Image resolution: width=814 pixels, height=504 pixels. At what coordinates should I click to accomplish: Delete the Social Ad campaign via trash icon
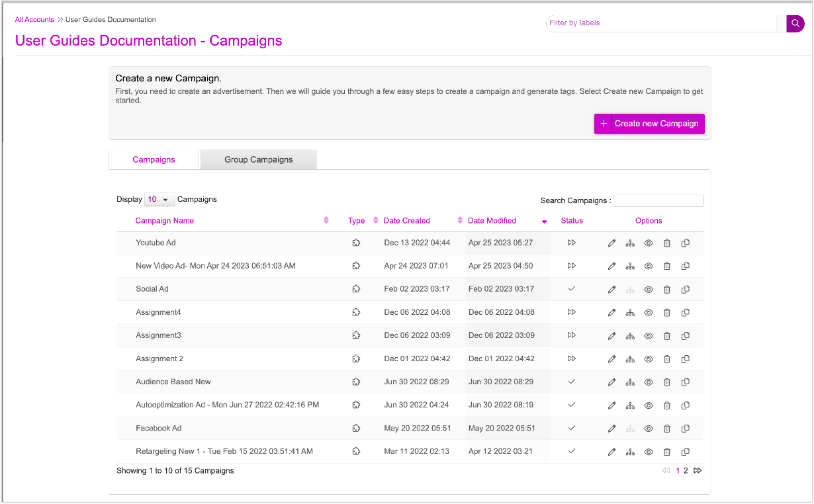pyautogui.click(x=667, y=290)
